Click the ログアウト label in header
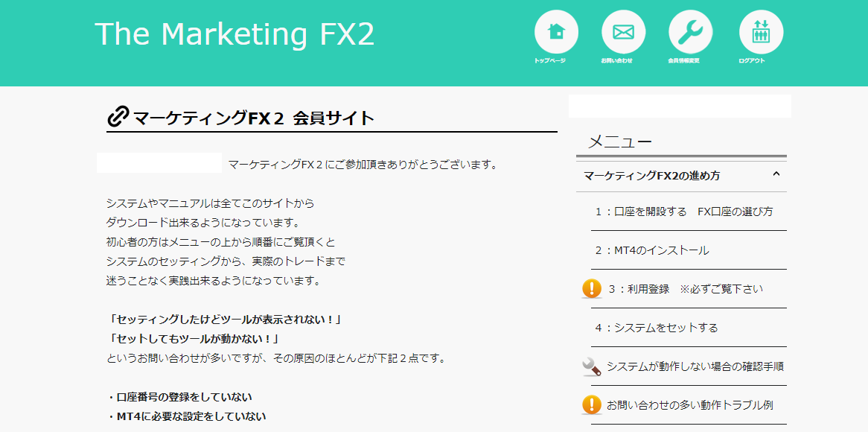Image resolution: width=868 pixels, height=432 pixels. pos(752,60)
